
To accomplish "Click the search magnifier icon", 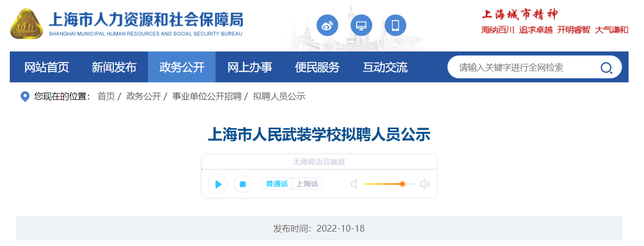I will [x=606, y=67].
